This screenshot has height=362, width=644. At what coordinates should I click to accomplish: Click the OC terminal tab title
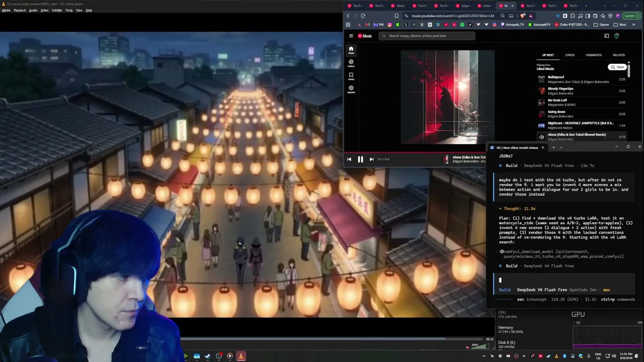pos(517,147)
